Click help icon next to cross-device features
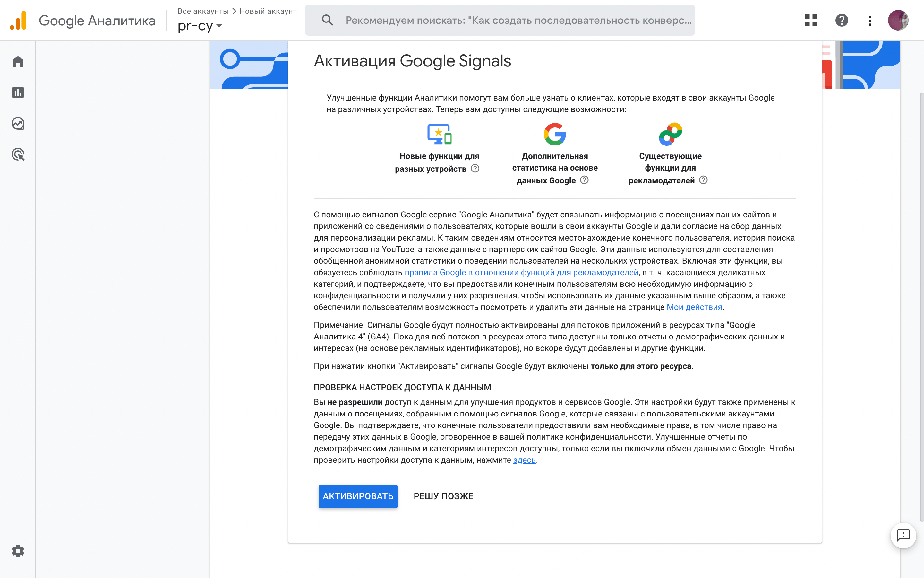This screenshot has height=578, width=924. pyautogui.click(x=475, y=169)
